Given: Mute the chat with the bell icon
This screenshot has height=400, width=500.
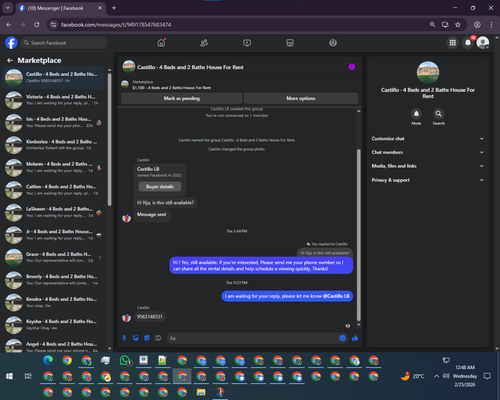Looking at the screenshot, I should (x=416, y=114).
